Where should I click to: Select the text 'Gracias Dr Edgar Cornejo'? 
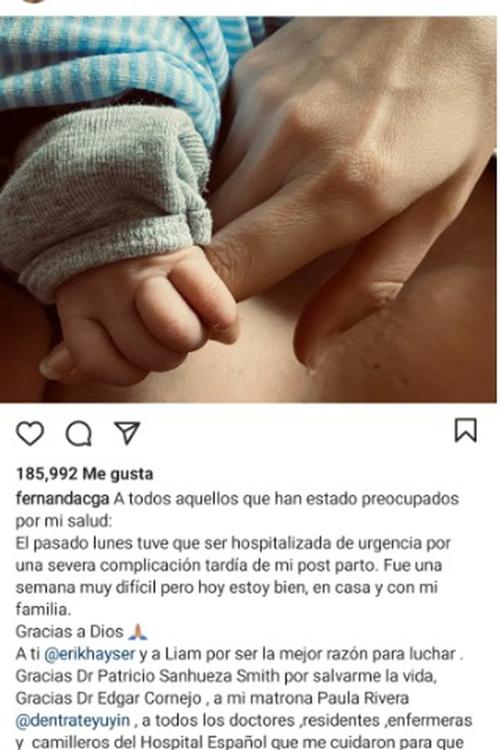[x=109, y=698]
